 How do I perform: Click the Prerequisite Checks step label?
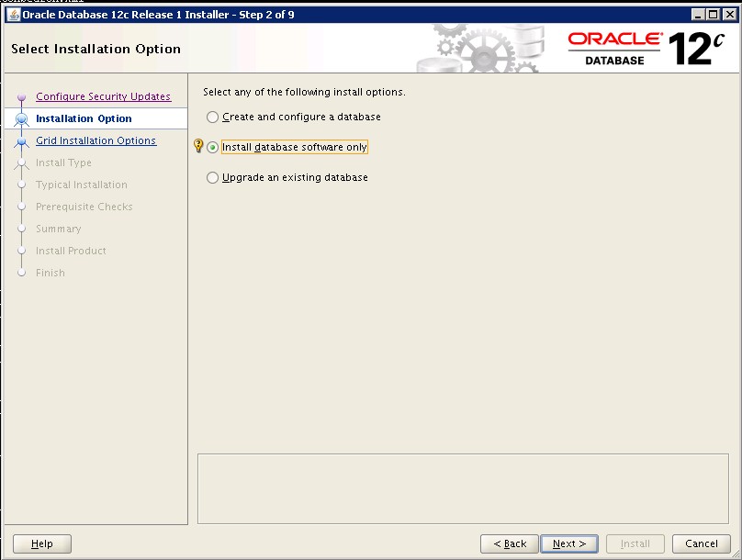pyautogui.click(x=84, y=207)
